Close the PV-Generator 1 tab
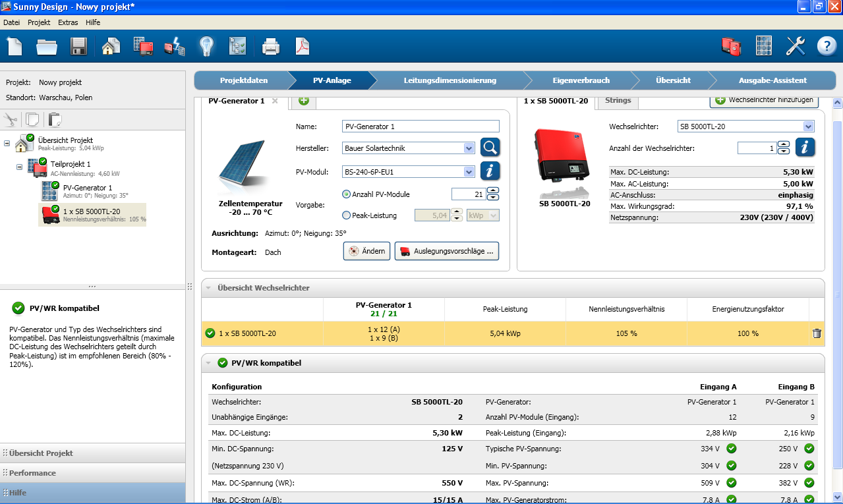 (275, 101)
